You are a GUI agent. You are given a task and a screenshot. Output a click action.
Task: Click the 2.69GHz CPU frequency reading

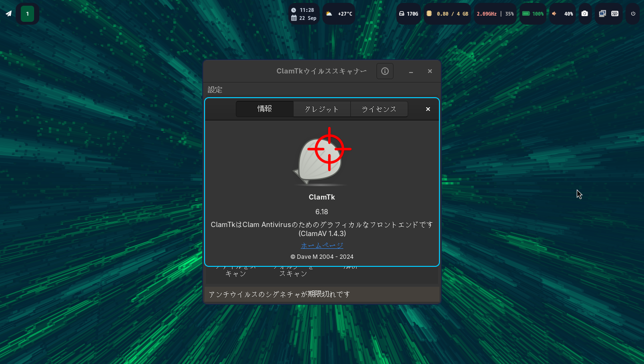pyautogui.click(x=486, y=14)
